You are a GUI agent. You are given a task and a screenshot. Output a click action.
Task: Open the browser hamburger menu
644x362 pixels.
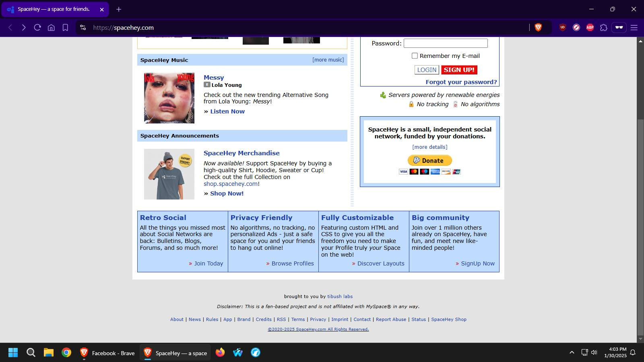pos(634,27)
